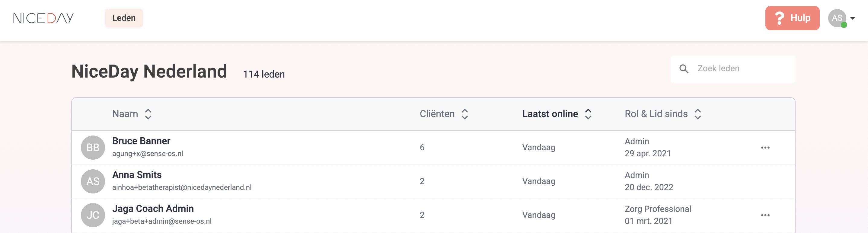Sort by Naam using the arrows icon
The height and width of the screenshot is (233, 868).
pyautogui.click(x=148, y=114)
